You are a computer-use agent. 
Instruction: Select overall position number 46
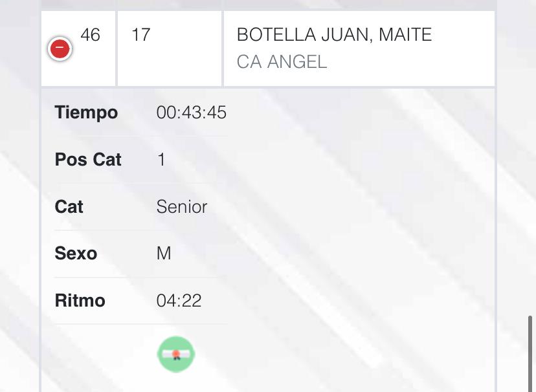click(90, 35)
